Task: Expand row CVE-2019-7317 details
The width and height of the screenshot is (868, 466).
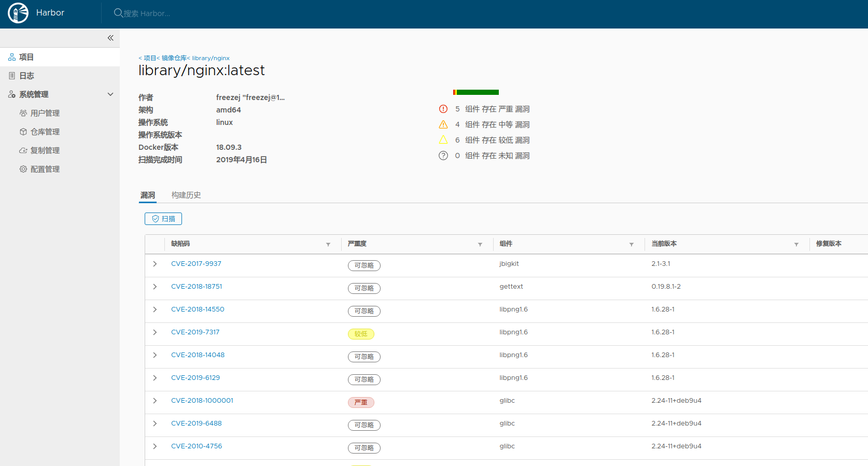Action: pyautogui.click(x=155, y=332)
